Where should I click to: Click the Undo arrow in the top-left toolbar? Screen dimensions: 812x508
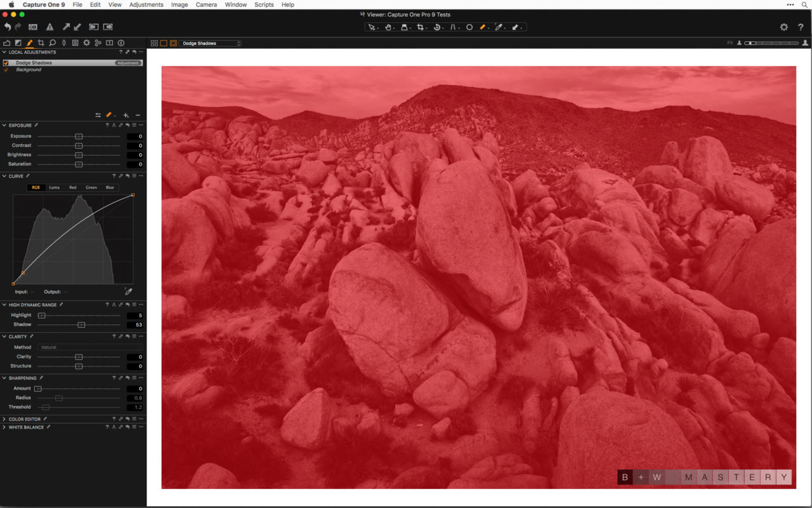tap(7, 27)
